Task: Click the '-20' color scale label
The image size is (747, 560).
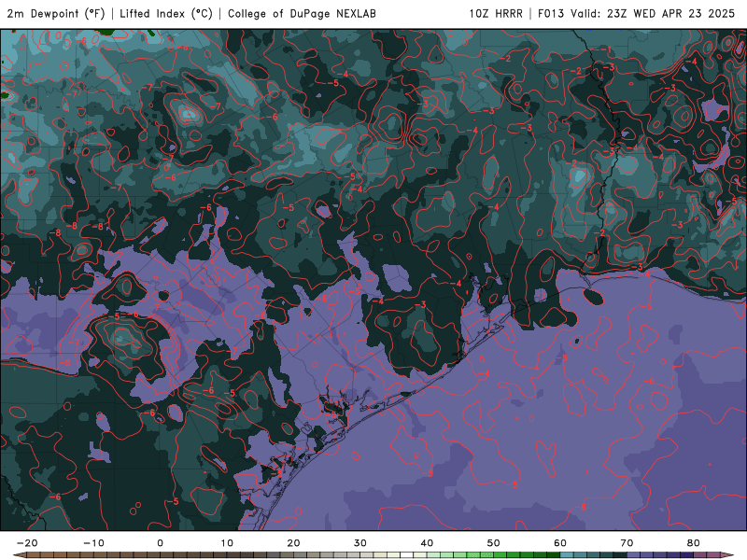Action: tap(27, 543)
